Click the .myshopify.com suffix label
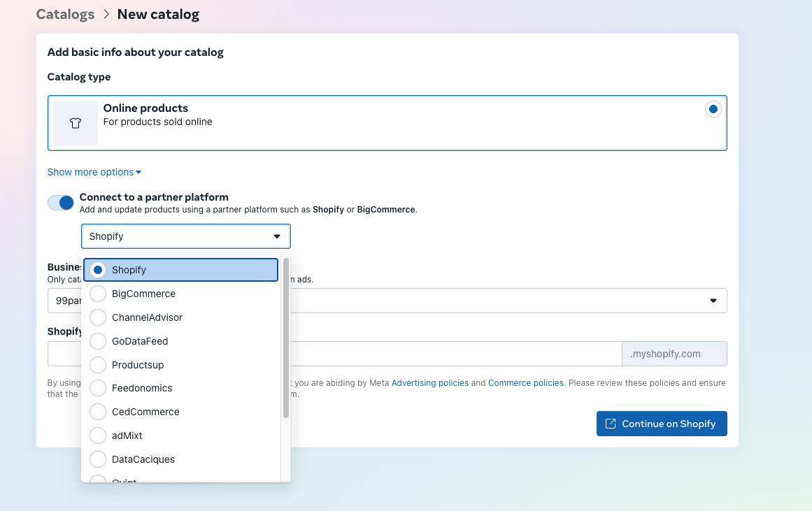This screenshot has height=511, width=812. [674, 354]
